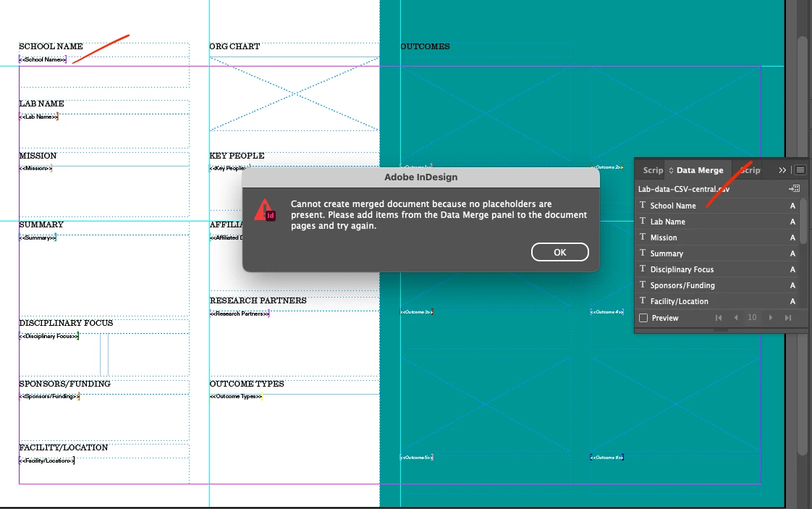
Task: Click the KEY PEOPLE heading
Action: [237, 156]
